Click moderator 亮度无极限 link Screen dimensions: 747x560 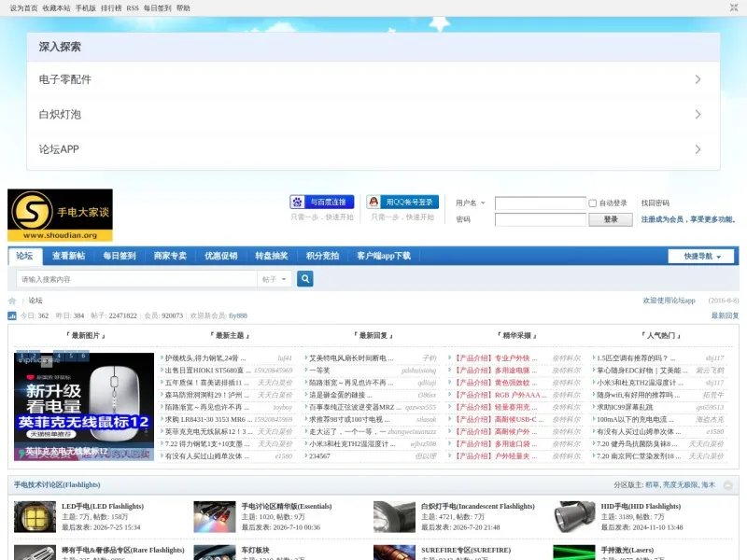[680, 484]
